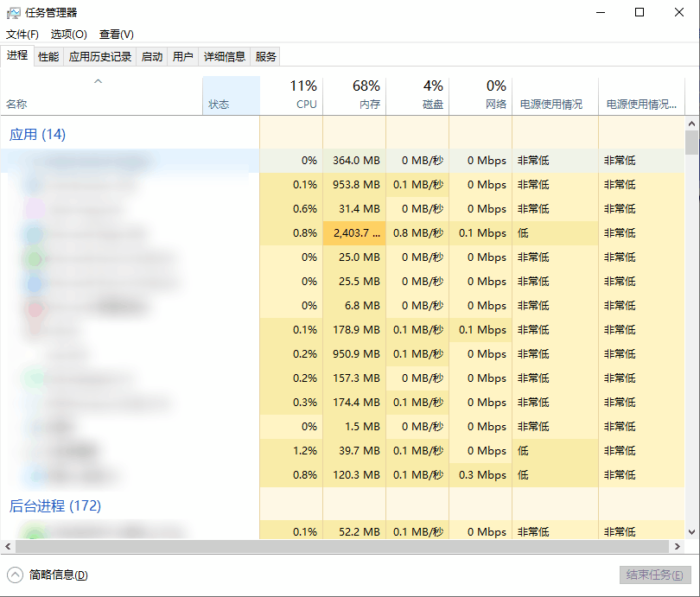The height and width of the screenshot is (597, 700).
Task: Switch to the 服务 tab
Action: 265,57
